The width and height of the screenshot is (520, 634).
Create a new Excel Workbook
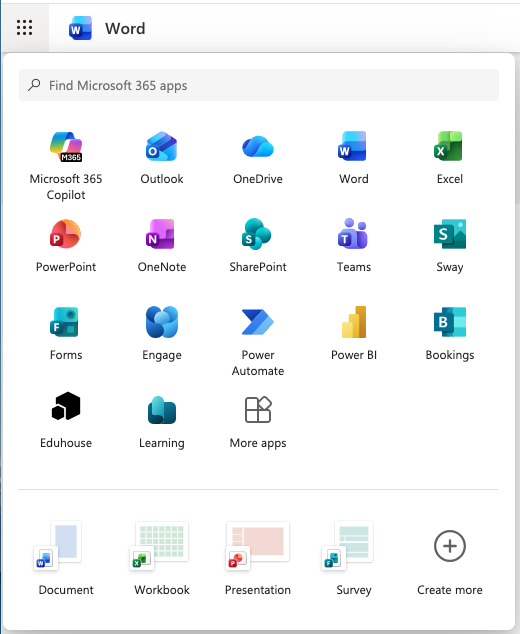[x=162, y=559]
